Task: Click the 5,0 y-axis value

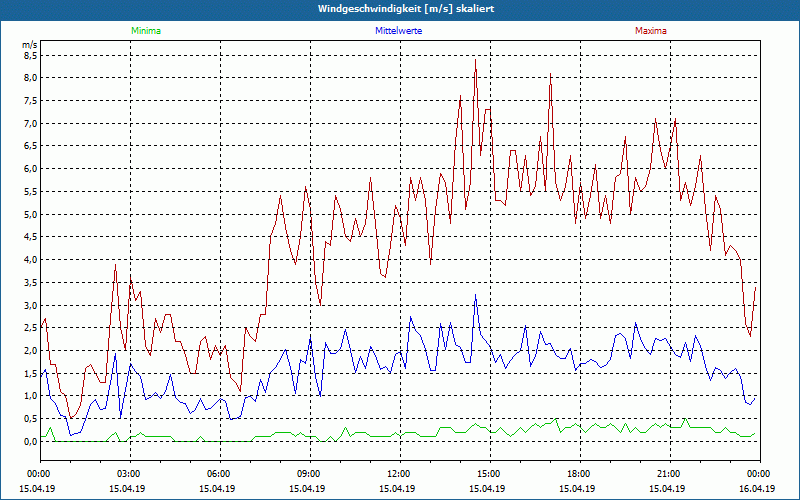Action: [29, 214]
